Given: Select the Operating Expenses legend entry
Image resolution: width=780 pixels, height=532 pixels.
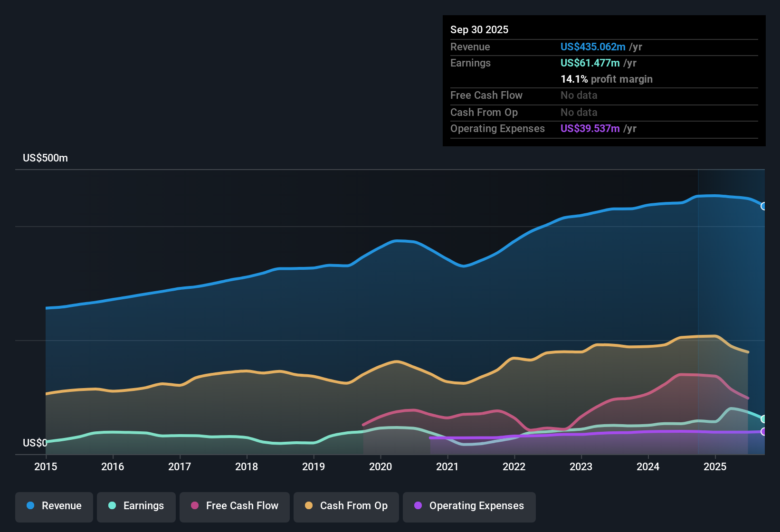Looking at the screenshot, I should click(x=469, y=506).
